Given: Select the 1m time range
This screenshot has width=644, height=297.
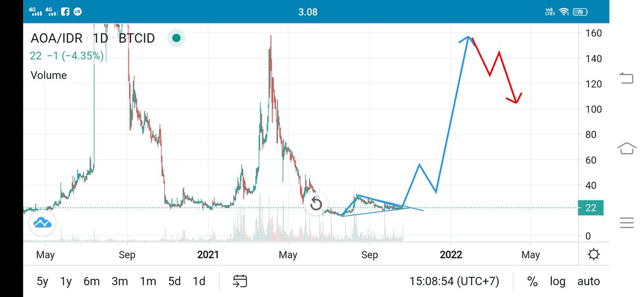Looking at the screenshot, I should [148, 281].
